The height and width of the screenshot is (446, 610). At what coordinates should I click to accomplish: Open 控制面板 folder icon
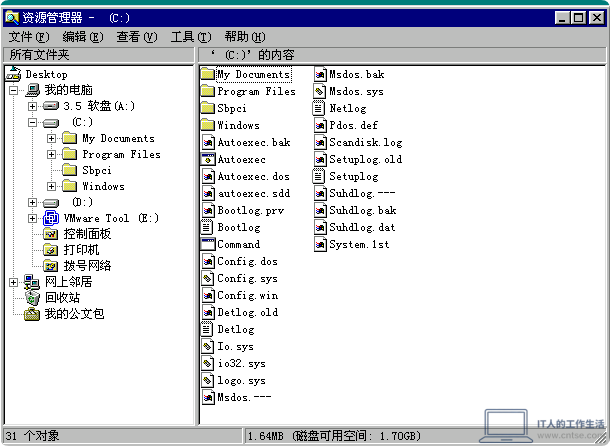[51, 234]
